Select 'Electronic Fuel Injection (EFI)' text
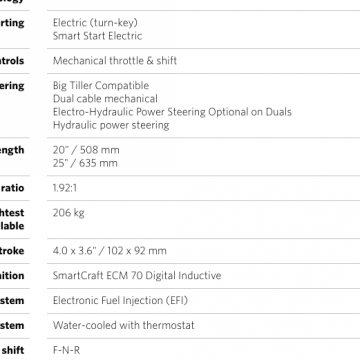The image size is (360, 360). point(120,300)
